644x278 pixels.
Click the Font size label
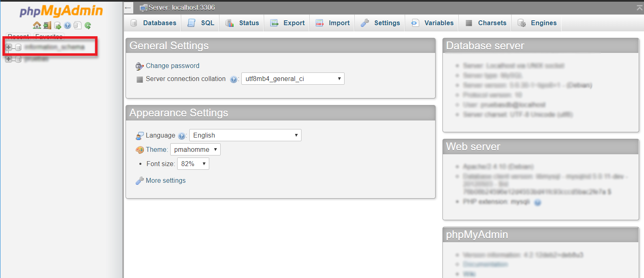[160, 164]
